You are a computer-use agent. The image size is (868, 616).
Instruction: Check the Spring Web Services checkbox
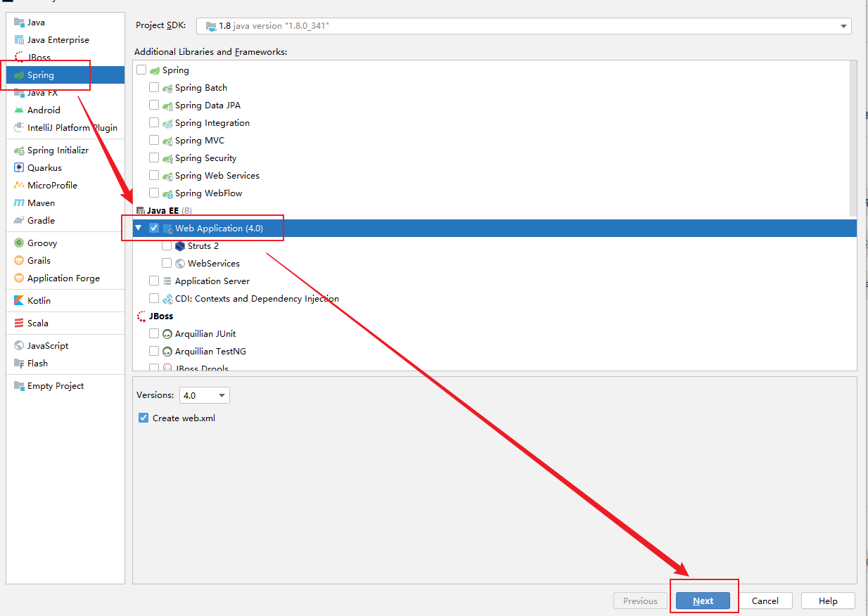pos(154,176)
